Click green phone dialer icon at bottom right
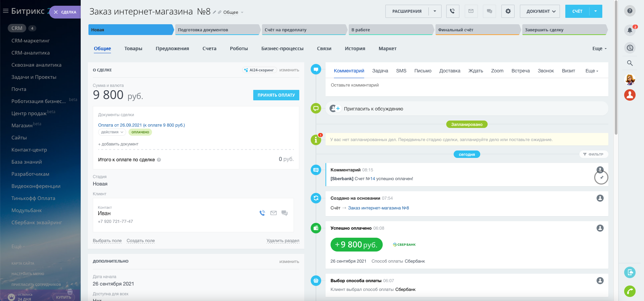 pos(630,291)
